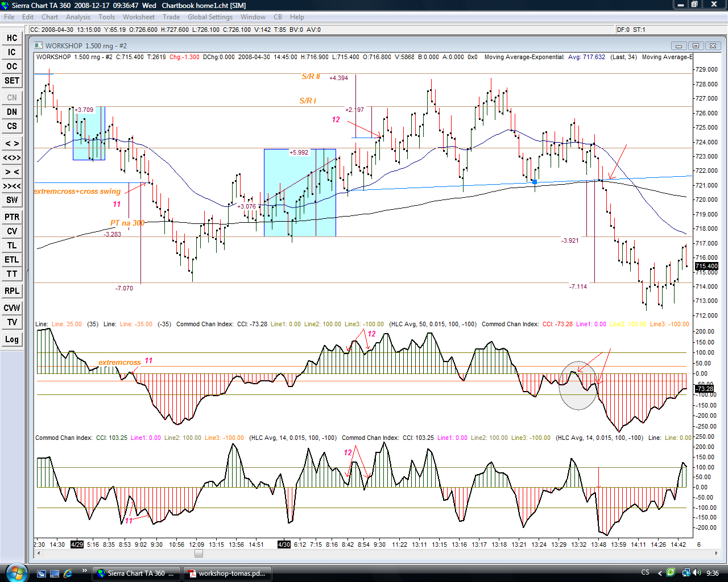The width and height of the screenshot is (728, 582).
Task: Click the expand bars '< >' button
Action: pyautogui.click(x=12, y=143)
